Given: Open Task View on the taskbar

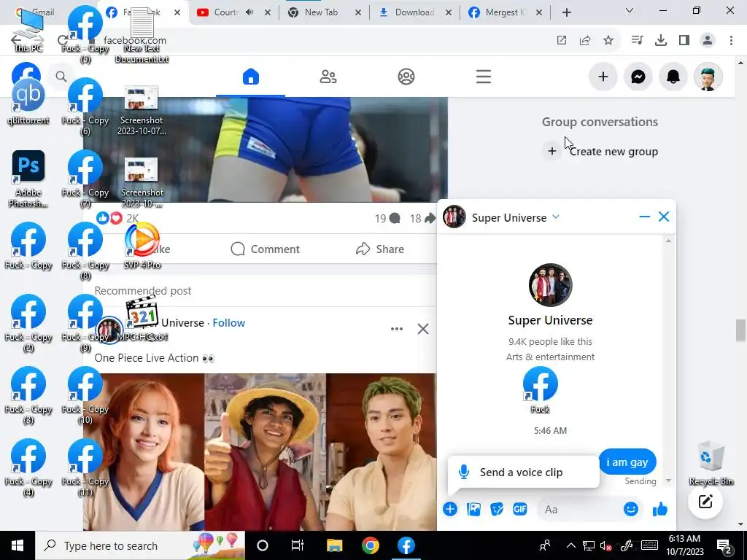Looking at the screenshot, I should pos(298,545).
